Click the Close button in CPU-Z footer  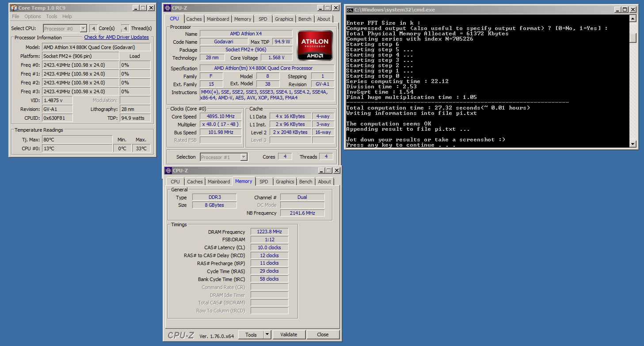point(323,335)
